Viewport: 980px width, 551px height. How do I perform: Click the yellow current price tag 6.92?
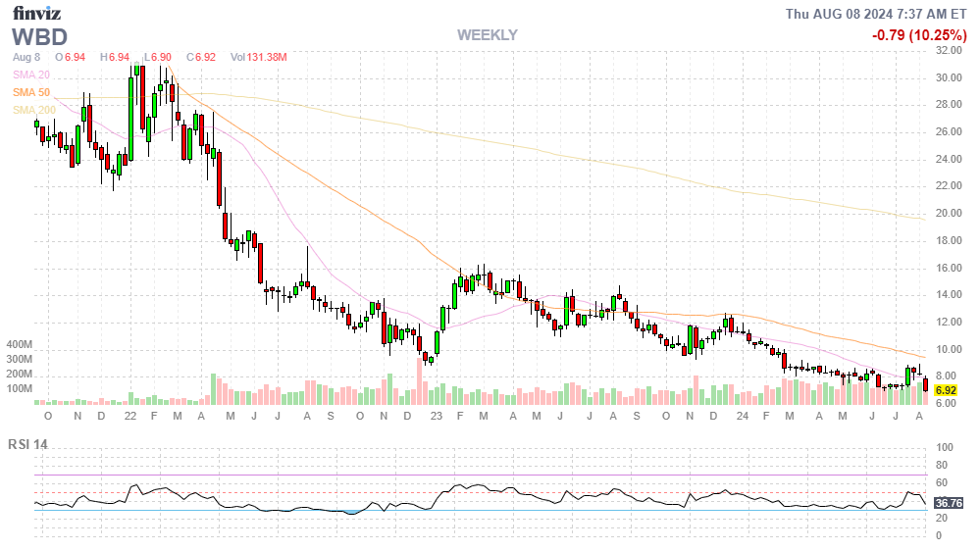click(x=947, y=390)
